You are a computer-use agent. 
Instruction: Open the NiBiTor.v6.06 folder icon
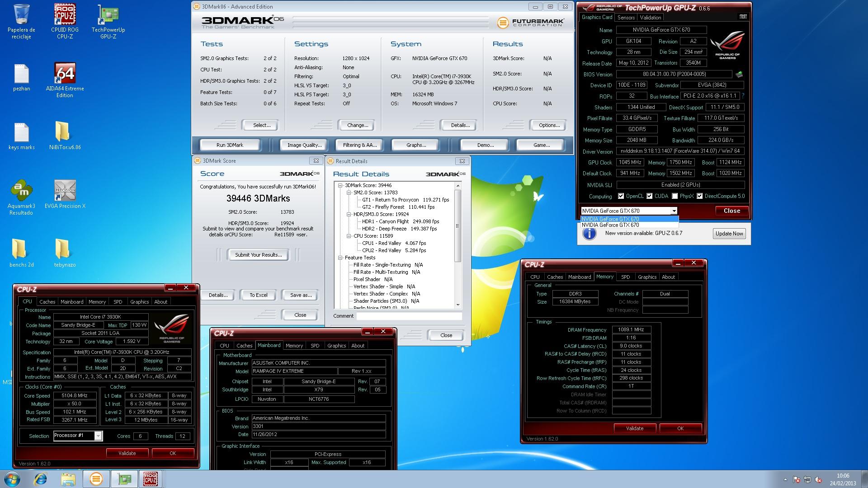[x=65, y=136]
